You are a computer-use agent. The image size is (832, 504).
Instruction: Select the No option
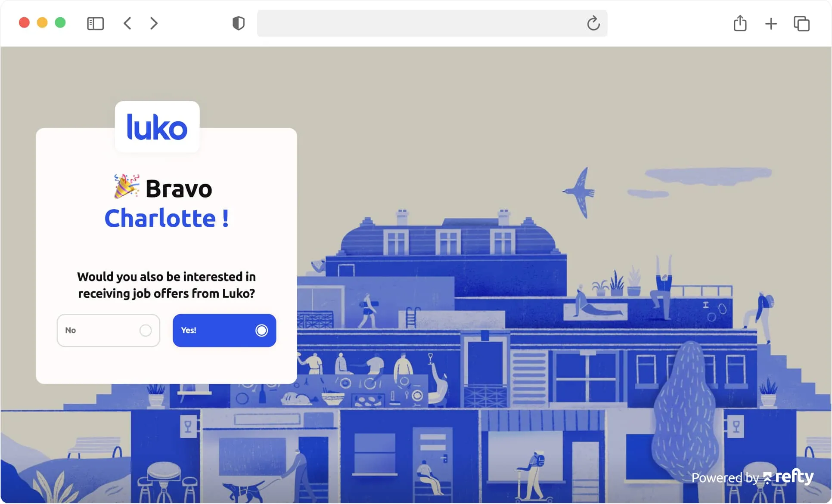click(x=109, y=330)
